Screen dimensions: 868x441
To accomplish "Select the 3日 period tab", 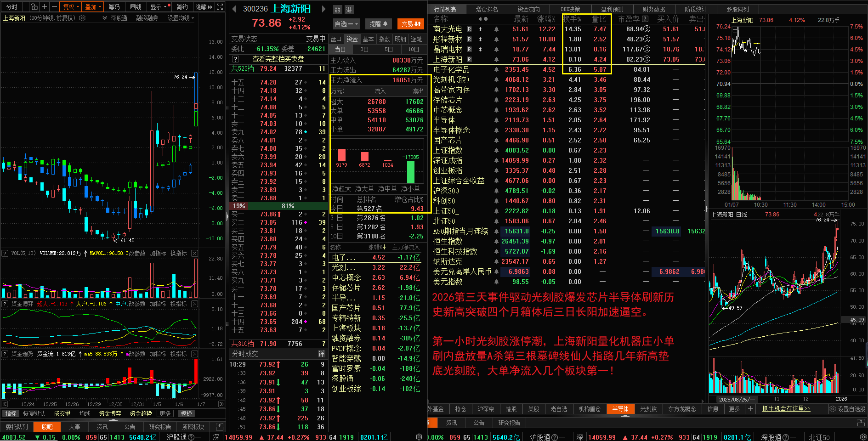I will (364, 49).
